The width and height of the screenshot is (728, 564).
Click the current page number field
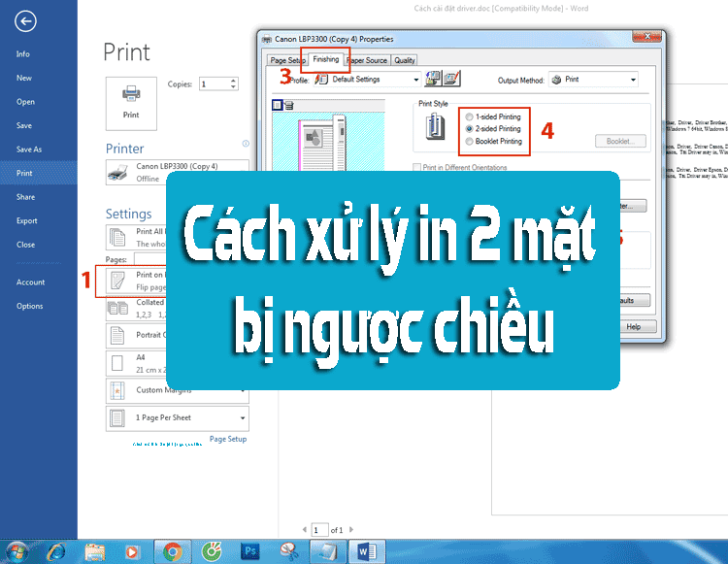(318, 530)
